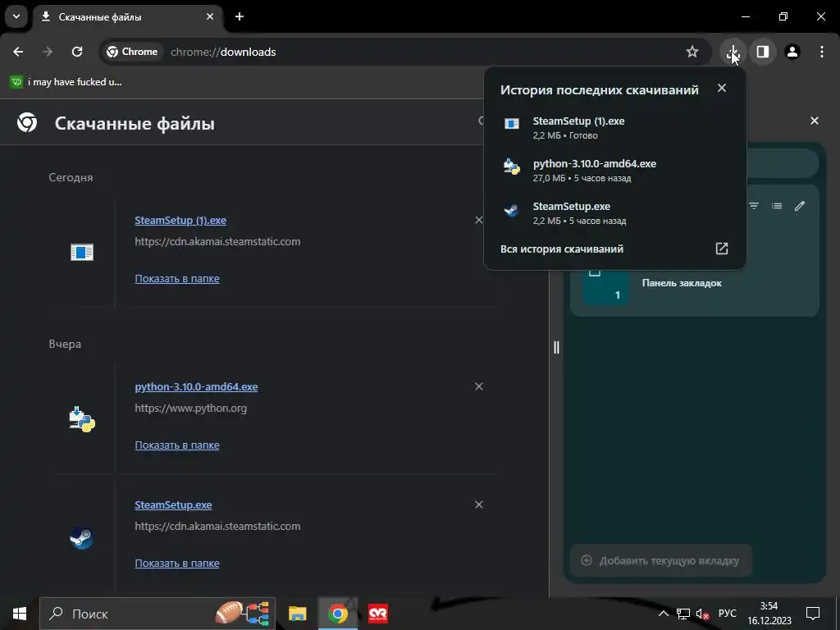This screenshot has height=630, width=840.
Task: Go back using the browser back arrow
Action: pyautogui.click(x=18, y=52)
